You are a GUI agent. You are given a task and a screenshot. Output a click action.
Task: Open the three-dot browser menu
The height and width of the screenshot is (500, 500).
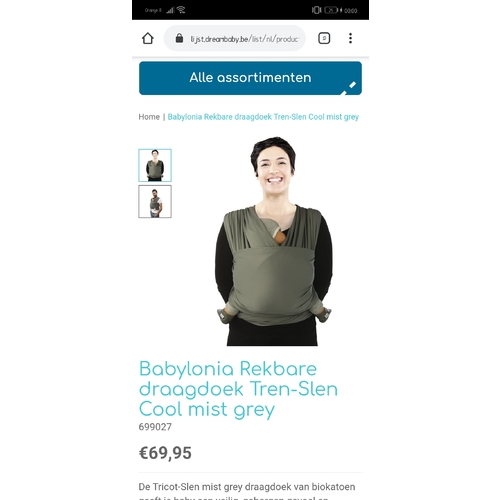coord(350,38)
